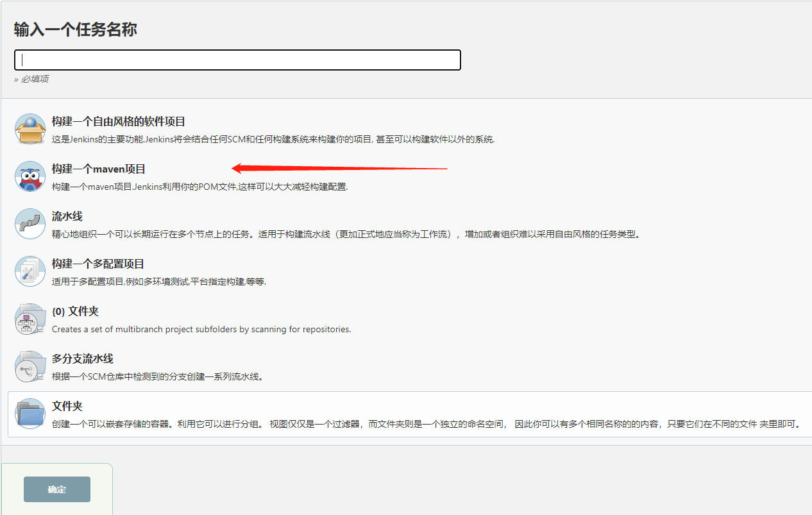Choose 构建一个自由风格的软件项目 title
Viewport: 812px width, 515px height.
pos(119,121)
